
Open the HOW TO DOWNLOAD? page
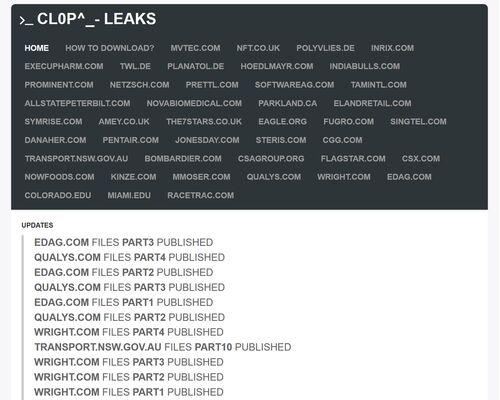coord(110,48)
